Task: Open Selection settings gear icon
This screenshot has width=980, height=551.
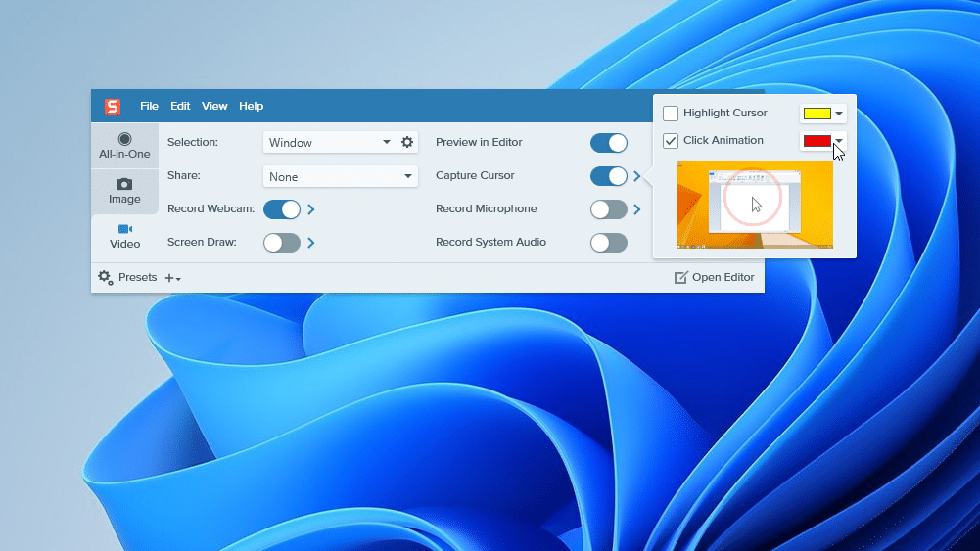Action: click(x=407, y=142)
